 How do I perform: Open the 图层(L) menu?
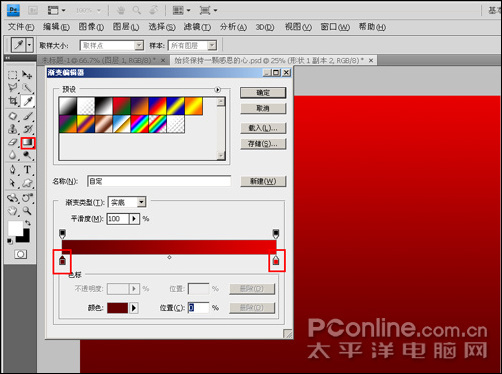tap(126, 27)
